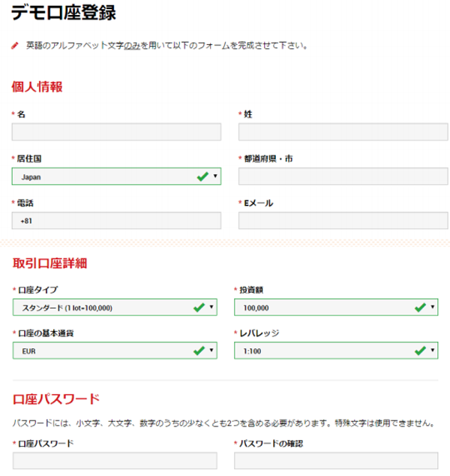Click the 電話 field containing +81

point(116,221)
